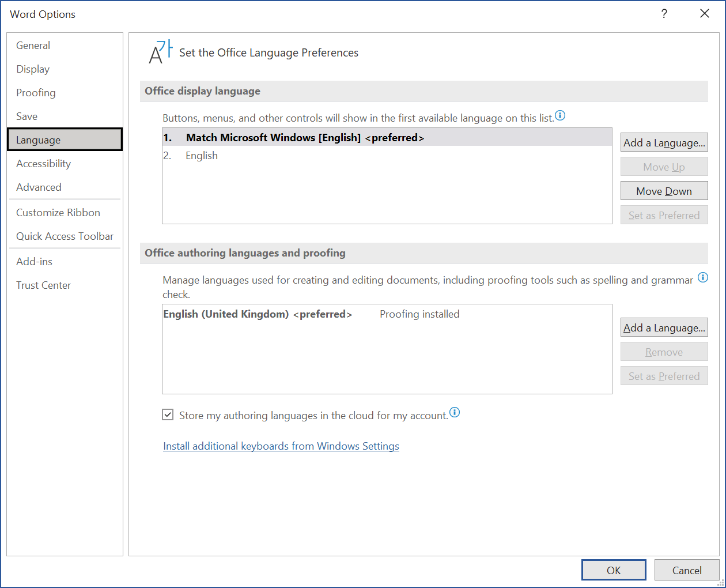Click the Remove authoring language button
The height and width of the screenshot is (588, 726).
coord(664,352)
